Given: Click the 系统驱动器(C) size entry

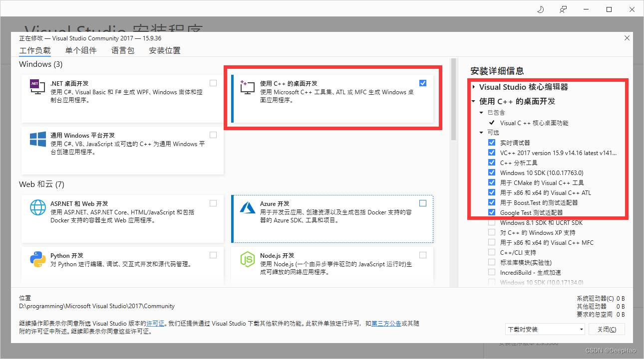Looking at the screenshot, I should click(601, 299).
